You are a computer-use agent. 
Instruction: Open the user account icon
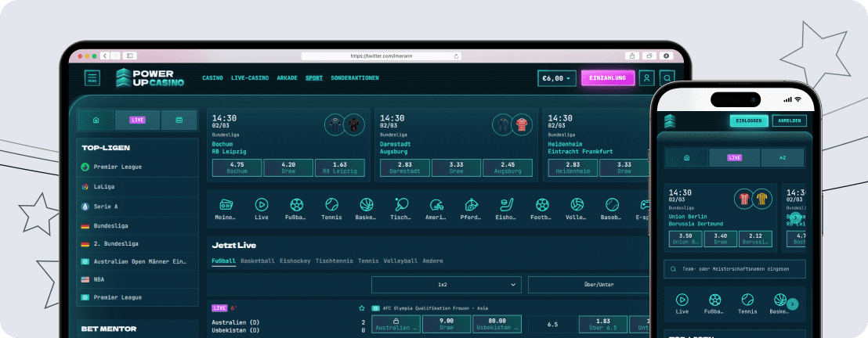646,78
